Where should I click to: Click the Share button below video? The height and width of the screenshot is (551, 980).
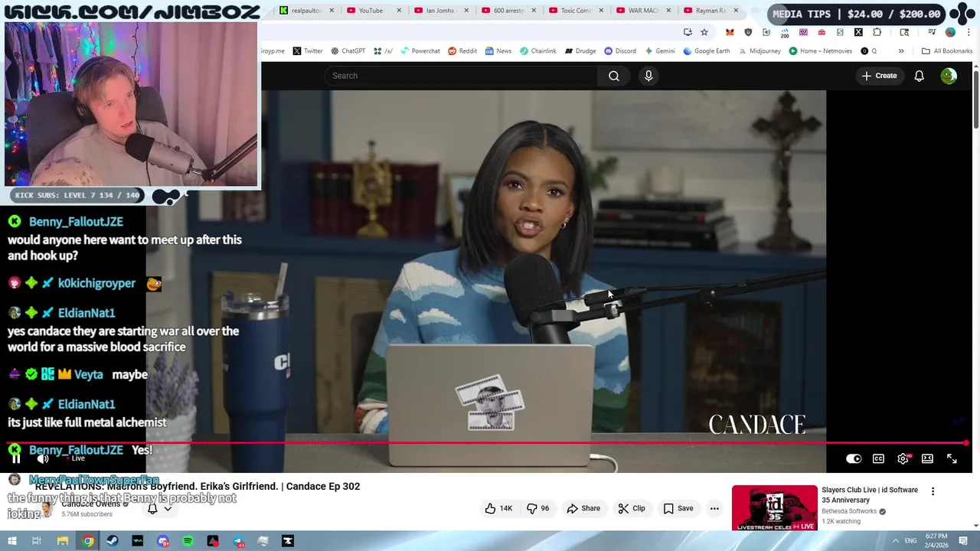point(583,508)
